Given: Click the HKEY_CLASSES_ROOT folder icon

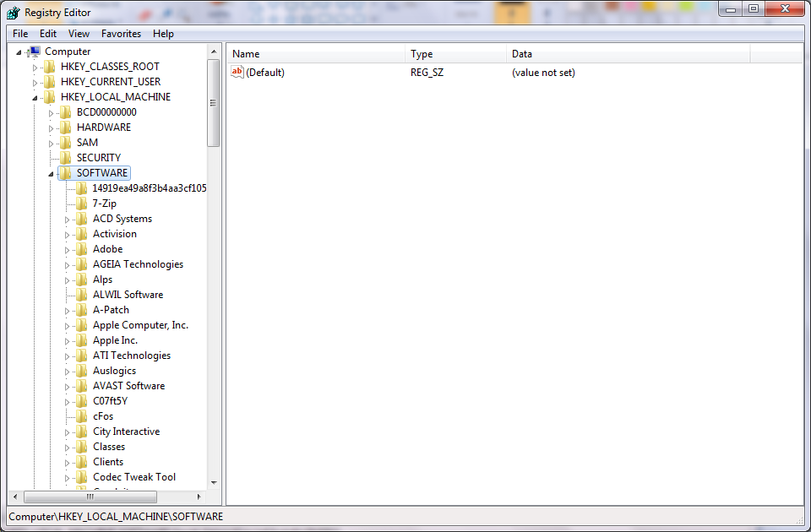Looking at the screenshot, I should point(50,67).
